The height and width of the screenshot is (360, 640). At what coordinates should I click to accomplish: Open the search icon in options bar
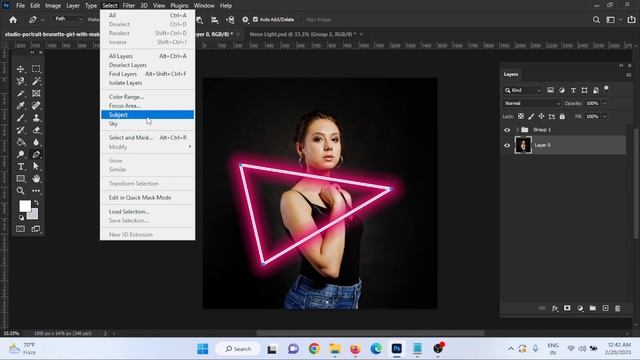point(596,20)
